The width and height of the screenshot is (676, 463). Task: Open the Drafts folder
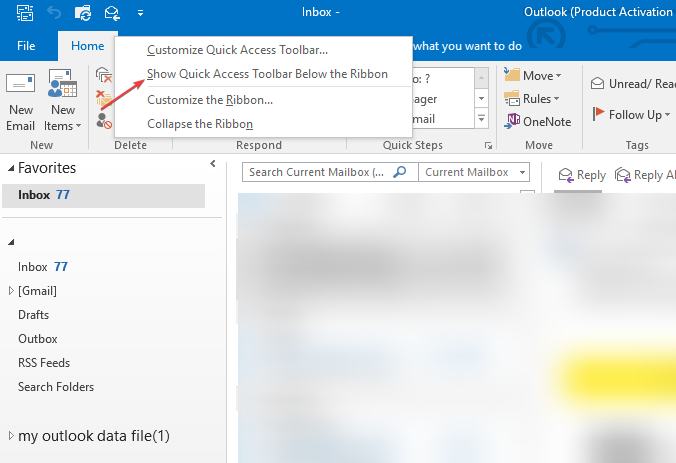34,315
